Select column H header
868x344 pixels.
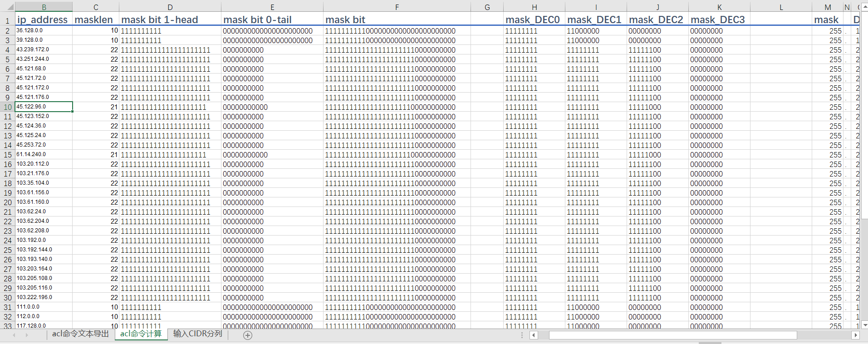535,7
